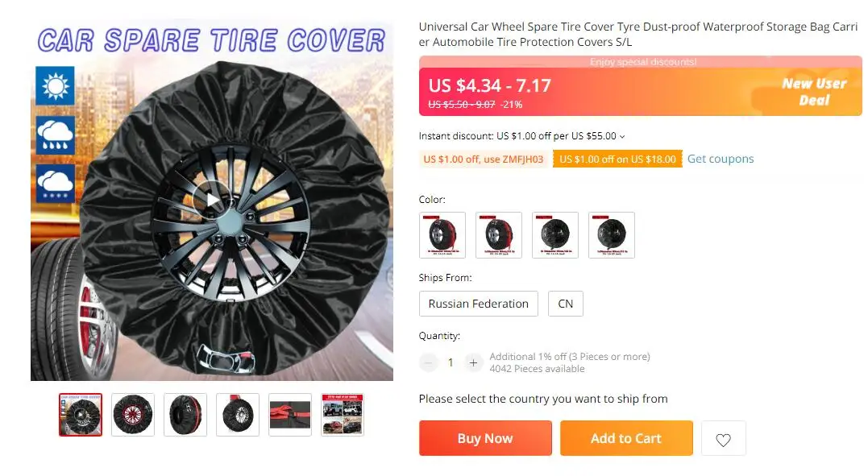Open the Get coupons link

pyautogui.click(x=721, y=159)
